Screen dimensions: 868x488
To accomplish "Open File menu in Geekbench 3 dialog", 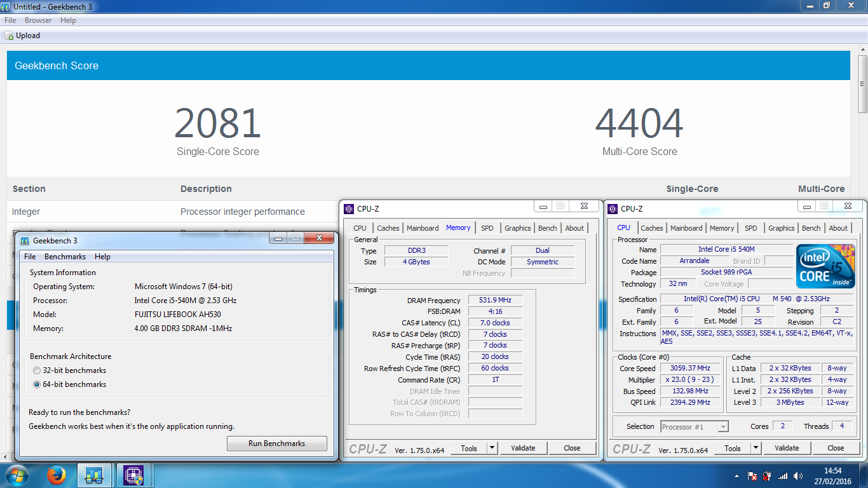I will click(x=30, y=257).
